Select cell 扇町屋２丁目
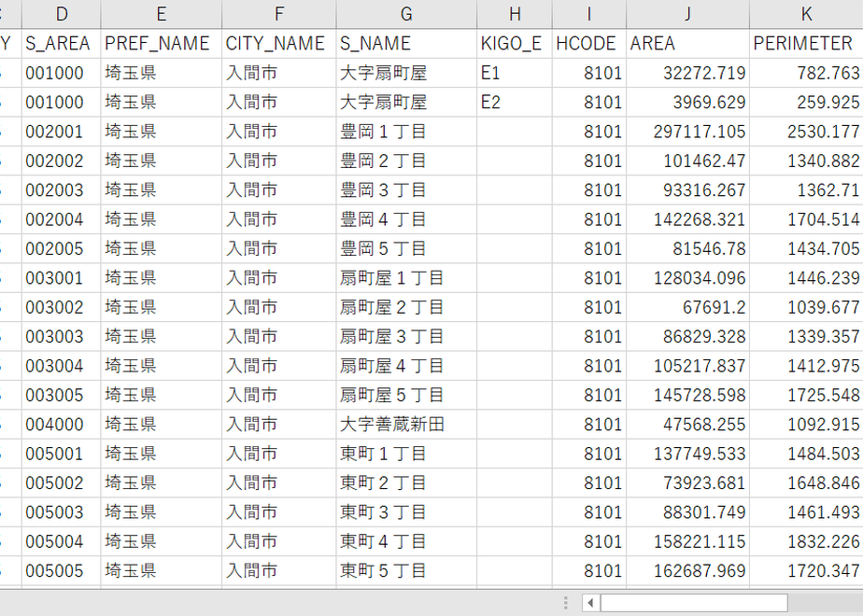863x616 pixels. (406, 307)
